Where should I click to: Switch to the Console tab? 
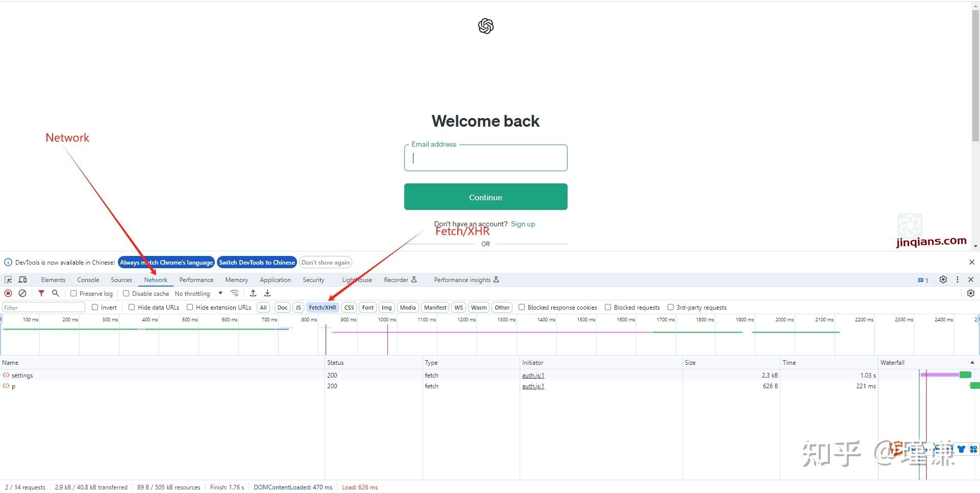click(x=88, y=279)
